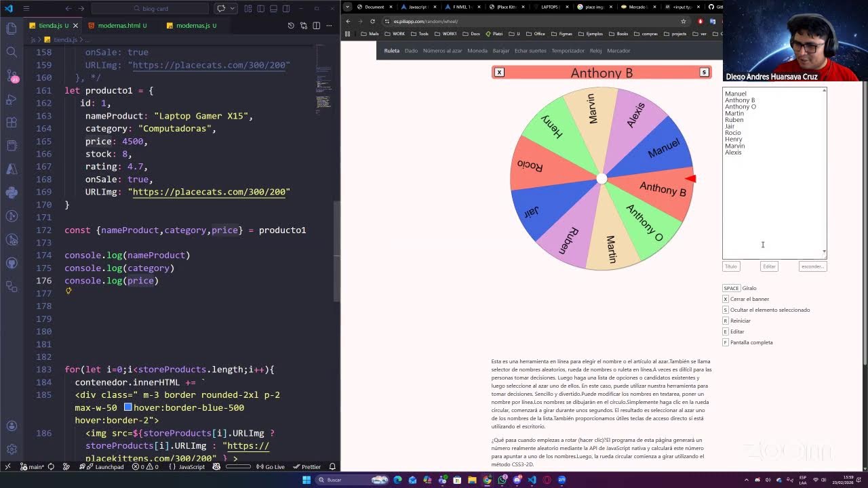The width and height of the screenshot is (868, 488).
Task: Open the VS Code hamburger menu
Action: tap(26, 8)
